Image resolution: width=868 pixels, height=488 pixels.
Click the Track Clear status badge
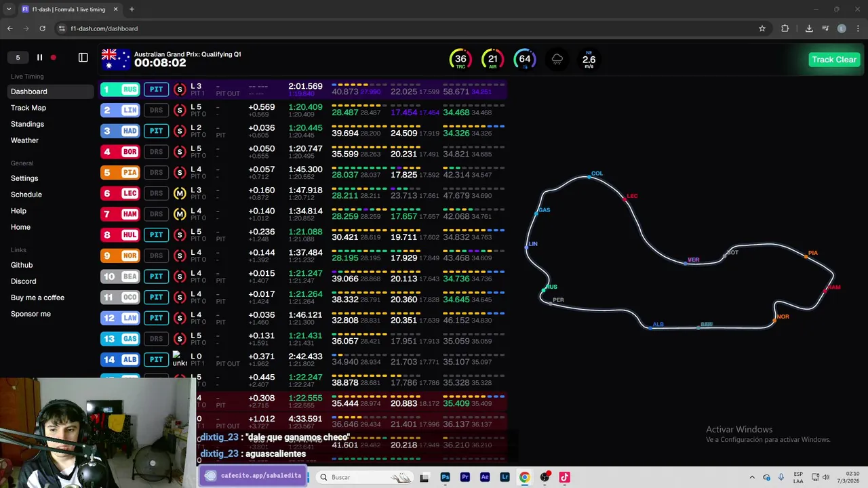tap(834, 60)
